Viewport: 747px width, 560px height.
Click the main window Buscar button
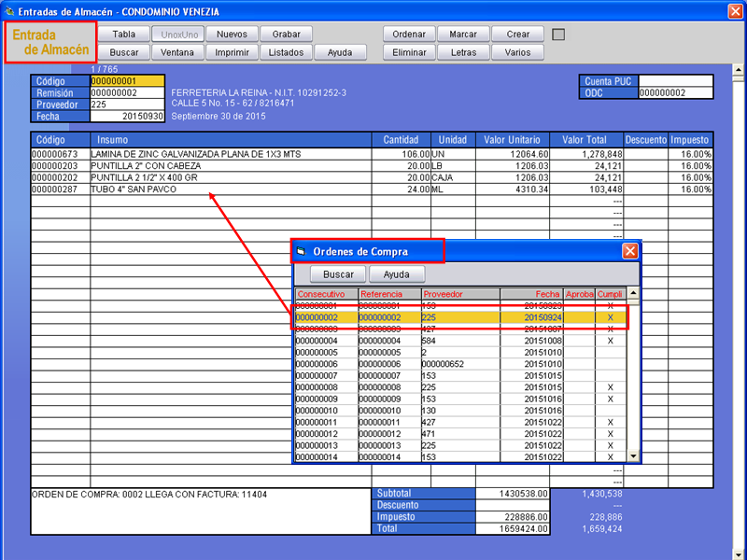point(124,52)
